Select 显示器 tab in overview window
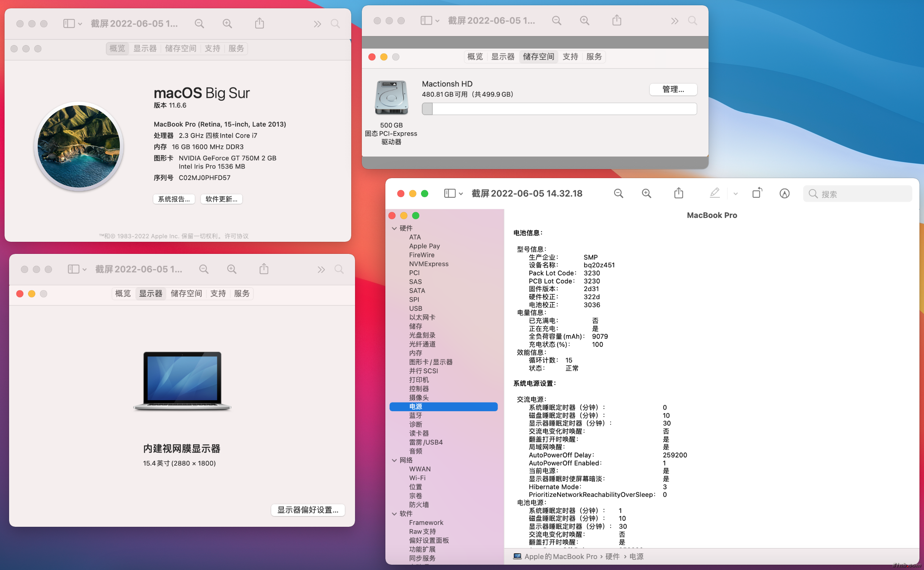Viewport: 924px width, 570px height. (x=145, y=49)
